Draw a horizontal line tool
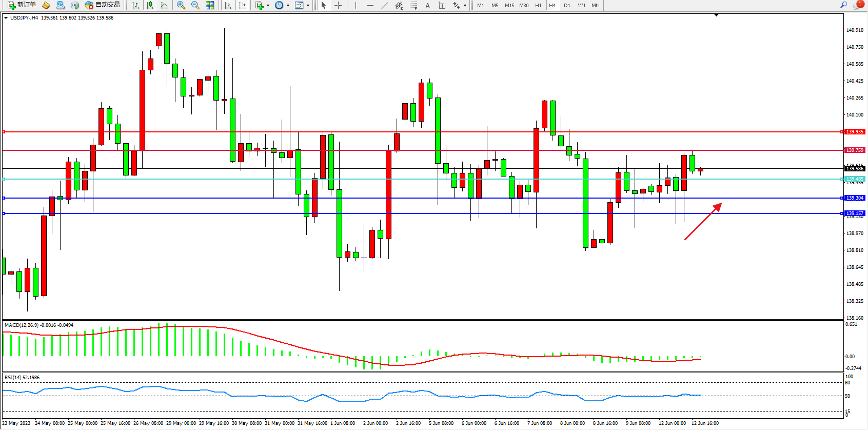Viewport: 868px width, 430px height. (370, 5)
